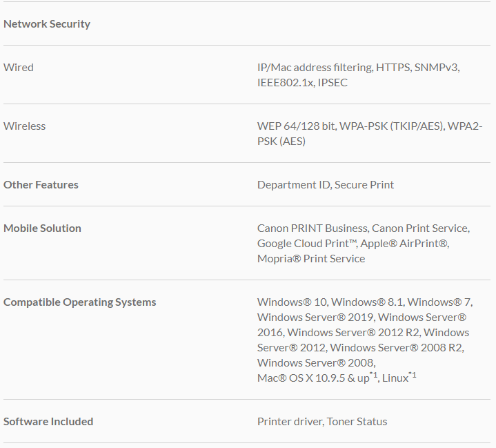Click the Wireless row label

coord(24,126)
